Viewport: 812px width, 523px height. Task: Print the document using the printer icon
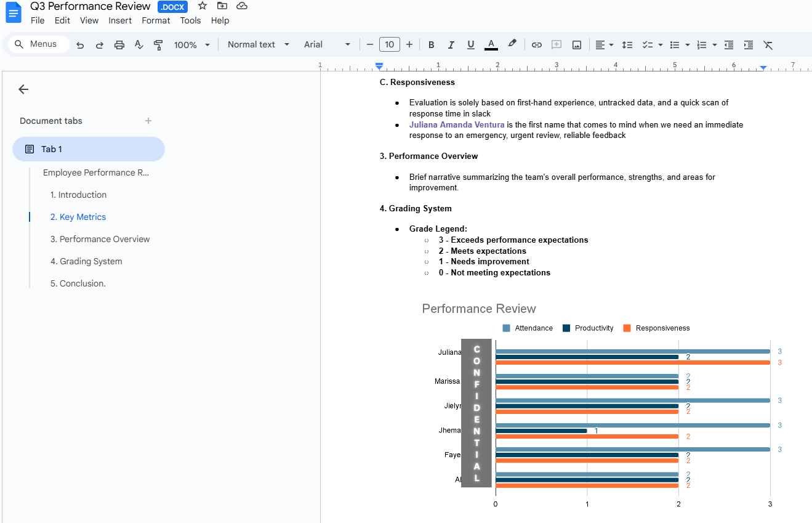click(x=119, y=45)
